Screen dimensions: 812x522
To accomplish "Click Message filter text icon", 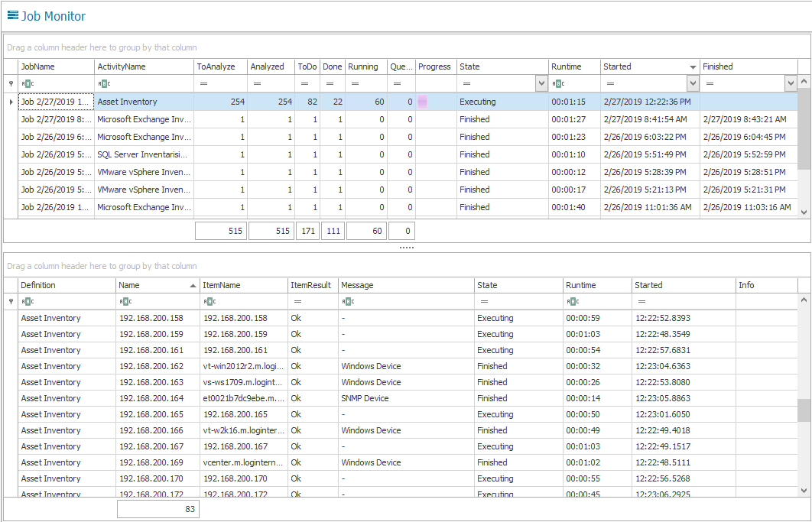I will coord(348,301).
